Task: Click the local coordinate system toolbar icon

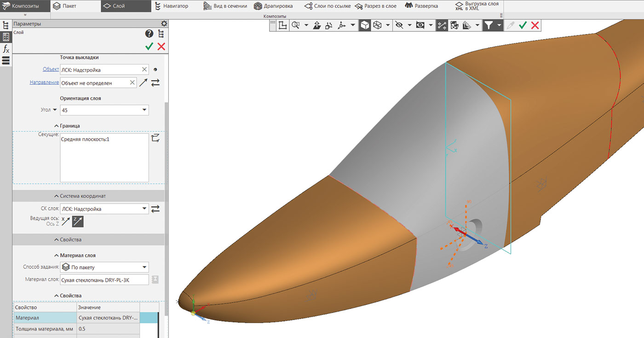Action: (x=283, y=25)
